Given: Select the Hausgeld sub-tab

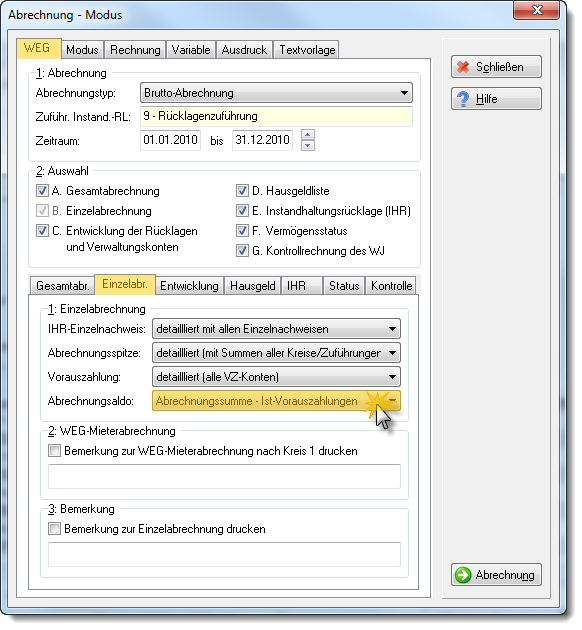Looking at the screenshot, I should coord(253,286).
